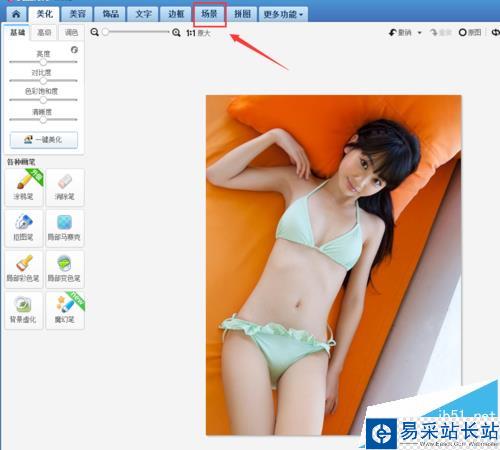Open the dropdown arrow beside 撤销
500x450 pixels.
[420, 33]
